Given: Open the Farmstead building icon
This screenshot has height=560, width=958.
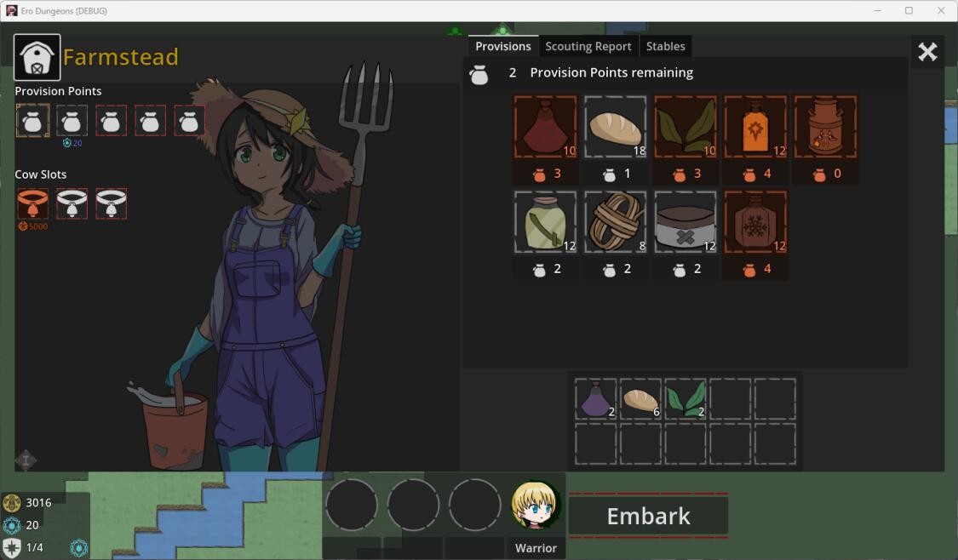Looking at the screenshot, I should (37, 55).
